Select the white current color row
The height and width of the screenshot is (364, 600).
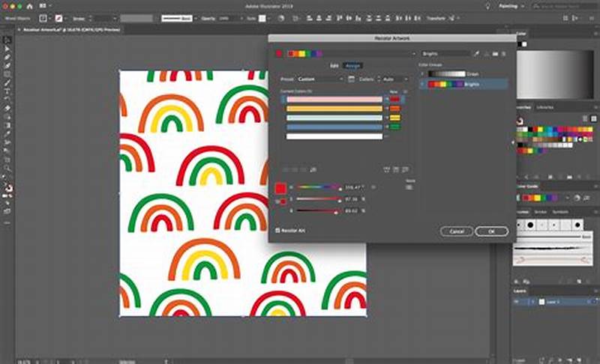(x=334, y=136)
